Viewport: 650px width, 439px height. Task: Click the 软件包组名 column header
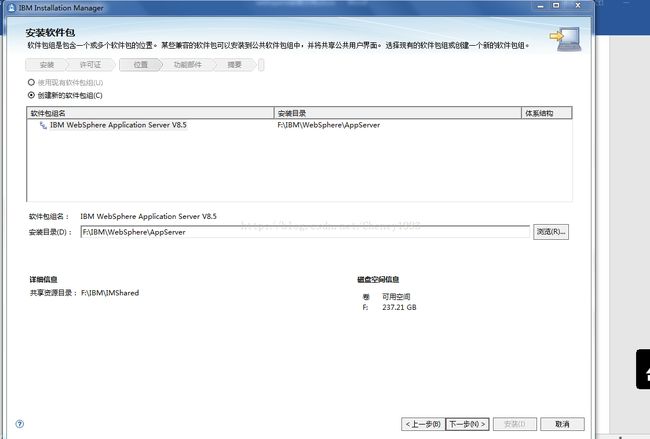coord(150,113)
